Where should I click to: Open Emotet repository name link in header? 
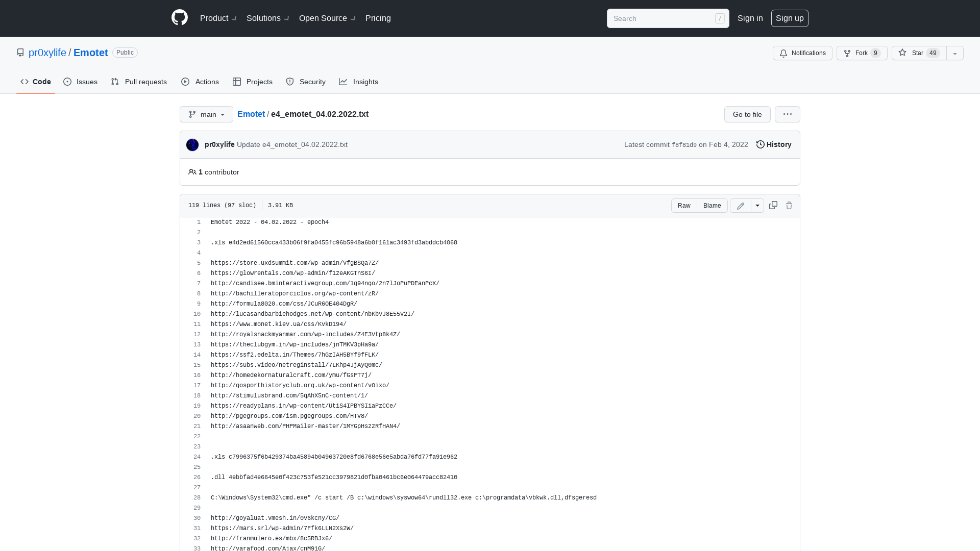91,53
